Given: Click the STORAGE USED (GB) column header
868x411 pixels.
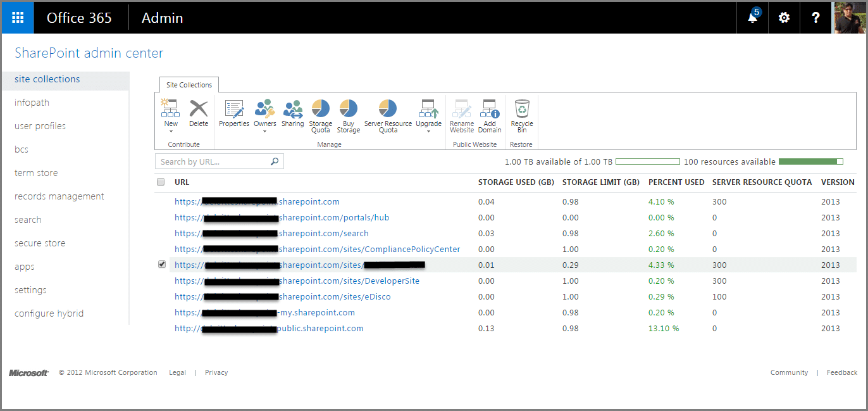Looking at the screenshot, I should 516,182.
